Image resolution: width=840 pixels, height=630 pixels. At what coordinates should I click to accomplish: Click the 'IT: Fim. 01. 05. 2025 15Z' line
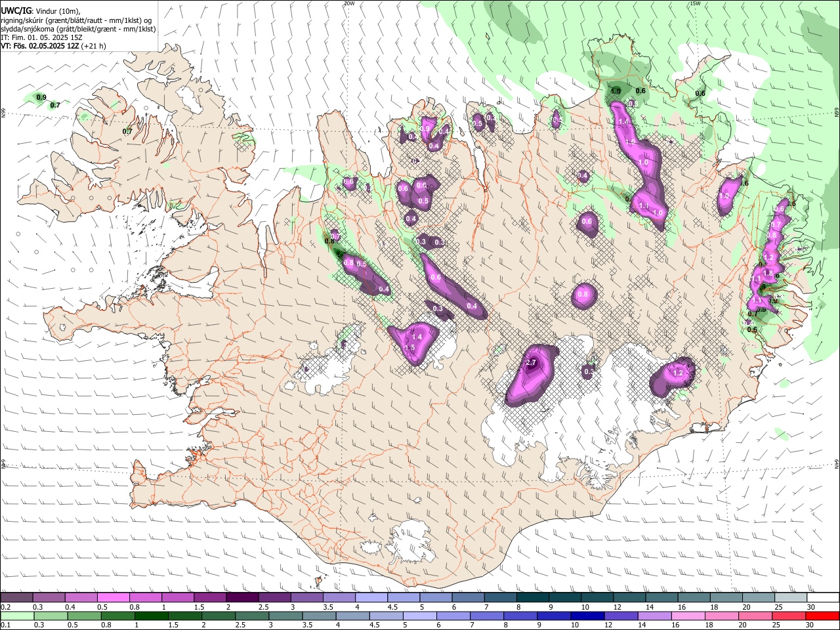41,37
